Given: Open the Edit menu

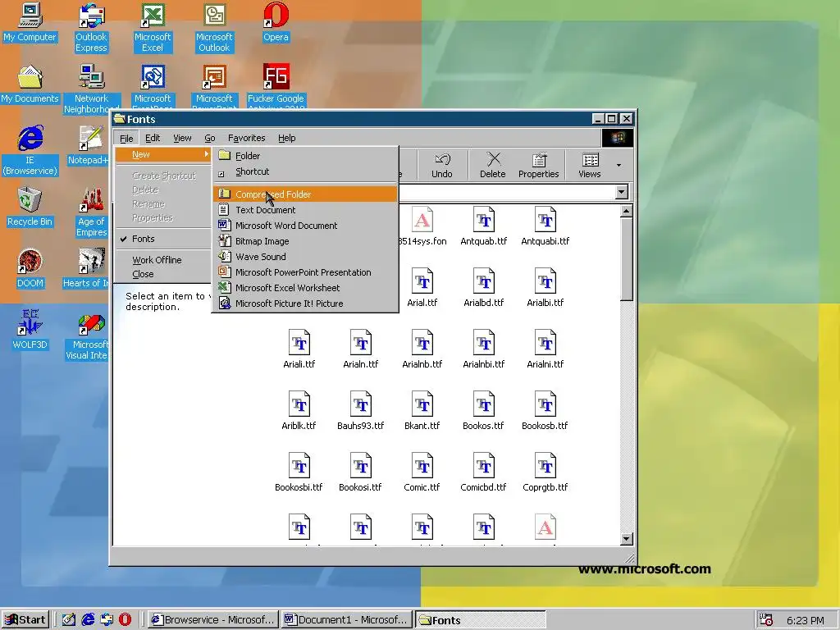Looking at the screenshot, I should [x=153, y=138].
